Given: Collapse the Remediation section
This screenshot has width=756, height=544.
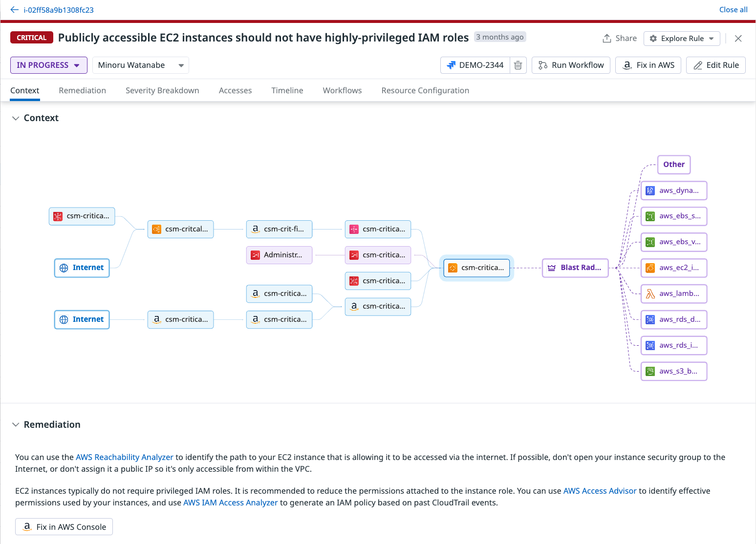Looking at the screenshot, I should pos(16,424).
